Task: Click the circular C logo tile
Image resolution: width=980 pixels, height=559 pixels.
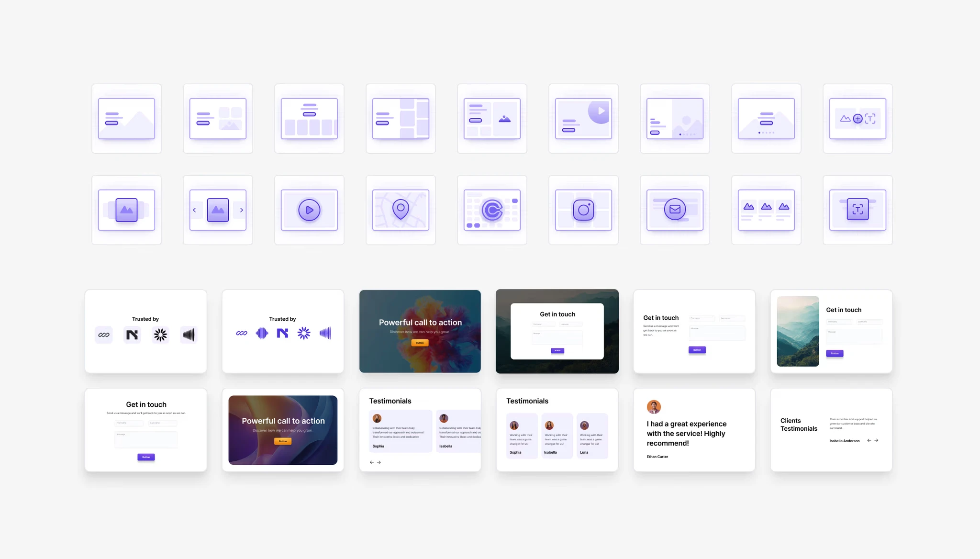Action: (492, 210)
